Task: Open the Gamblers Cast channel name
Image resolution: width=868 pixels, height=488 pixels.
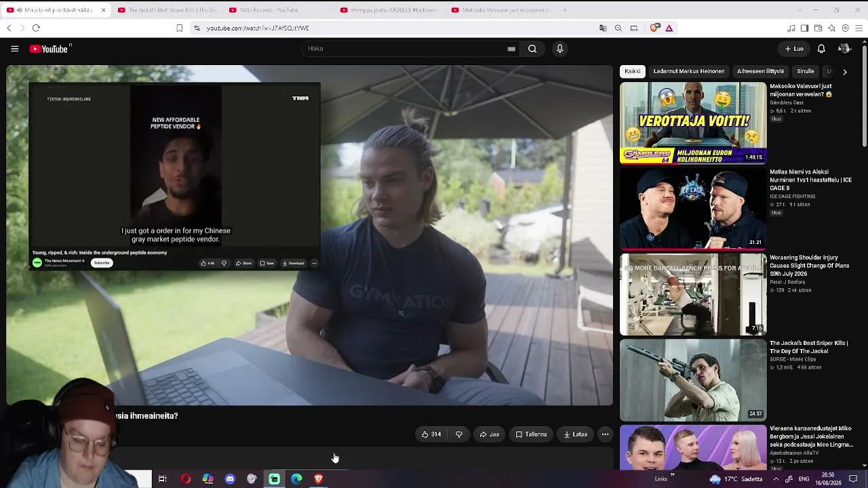Action: point(787,102)
